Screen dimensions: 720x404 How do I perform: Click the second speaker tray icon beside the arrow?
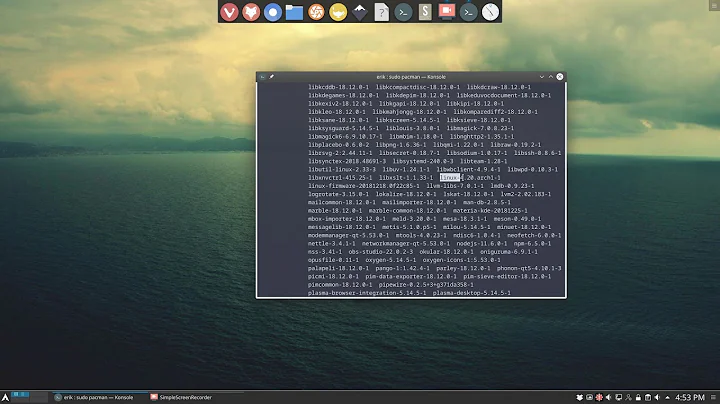[x=657, y=398]
